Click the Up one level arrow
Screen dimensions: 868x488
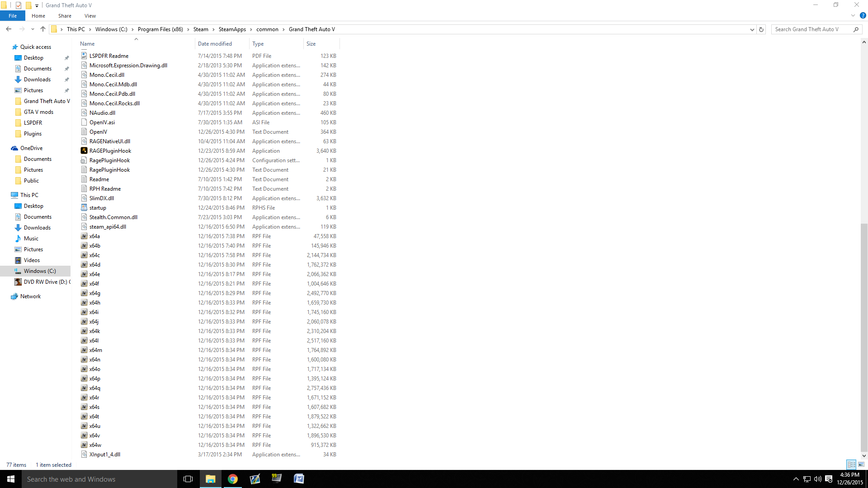click(x=43, y=29)
